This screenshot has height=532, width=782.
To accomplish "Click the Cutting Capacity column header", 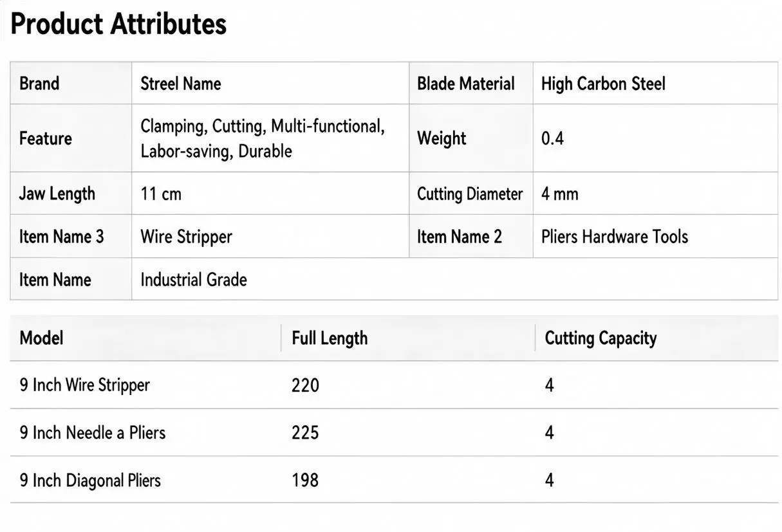I will click(x=600, y=338).
